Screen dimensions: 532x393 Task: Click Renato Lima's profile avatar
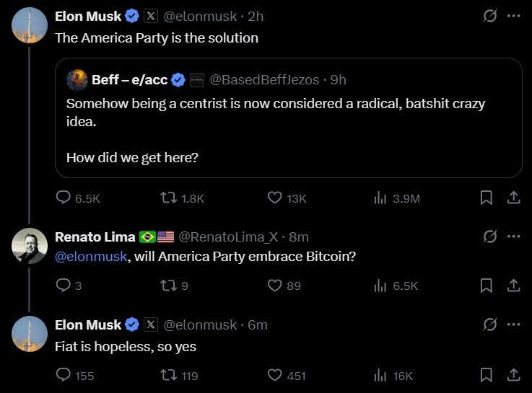pyautogui.click(x=30, y=245)
